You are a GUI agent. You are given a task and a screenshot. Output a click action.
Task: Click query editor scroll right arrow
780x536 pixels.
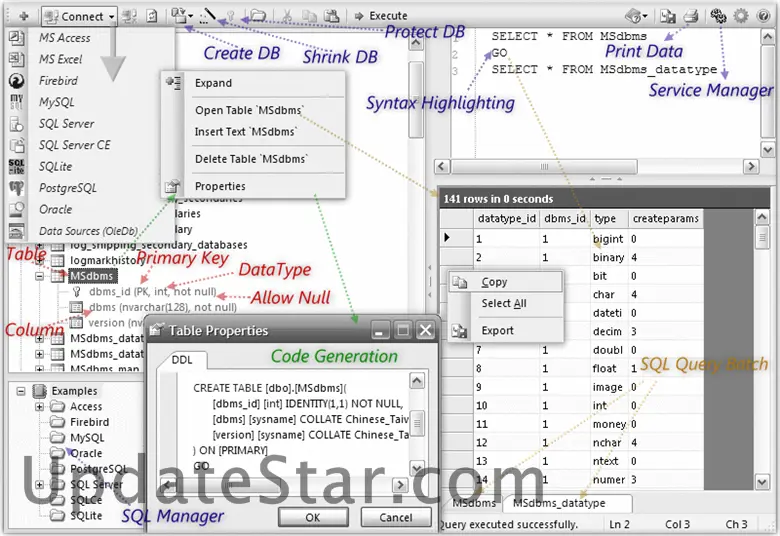751,166
